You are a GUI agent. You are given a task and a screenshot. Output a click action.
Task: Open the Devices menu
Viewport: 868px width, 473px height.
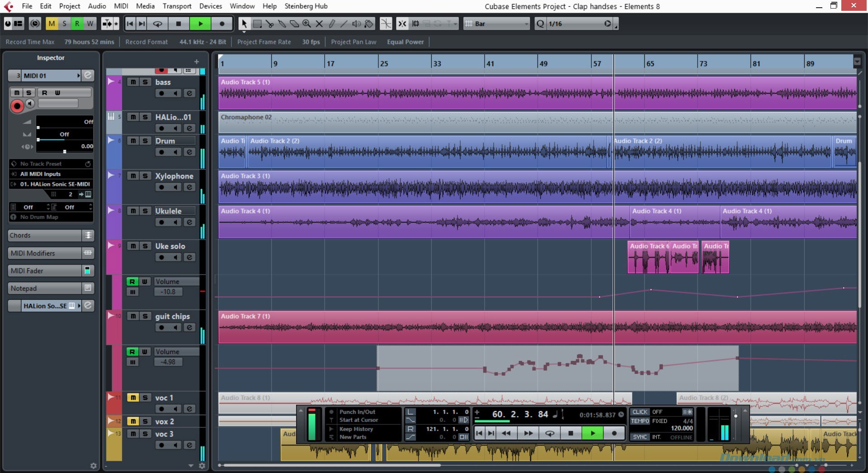pos(210,6)
